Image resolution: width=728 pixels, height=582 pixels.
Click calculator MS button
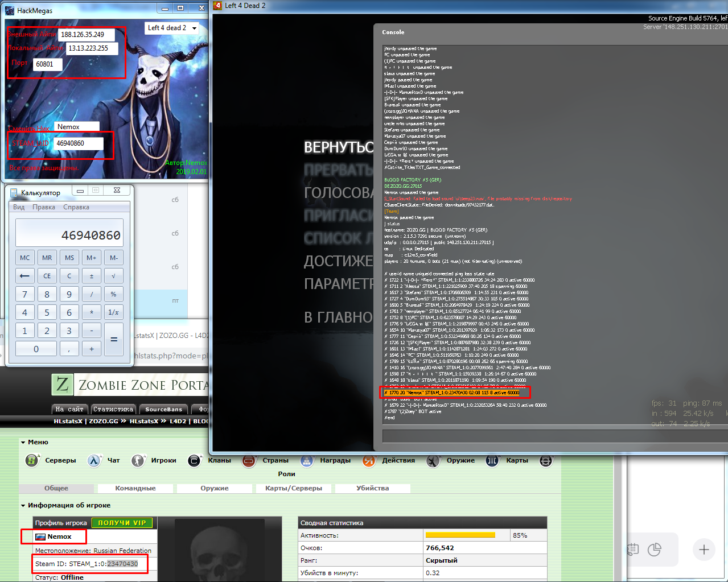click(x=69, y=258)
